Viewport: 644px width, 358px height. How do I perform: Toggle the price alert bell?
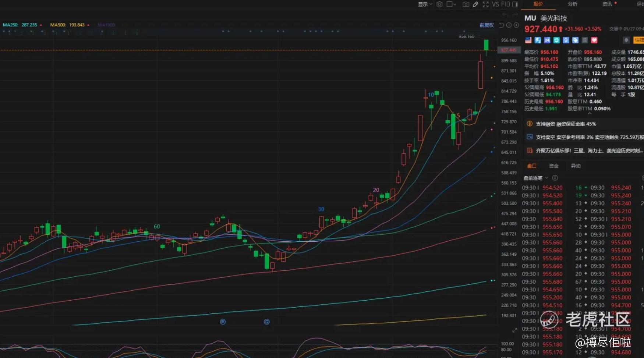click(626, 40)
